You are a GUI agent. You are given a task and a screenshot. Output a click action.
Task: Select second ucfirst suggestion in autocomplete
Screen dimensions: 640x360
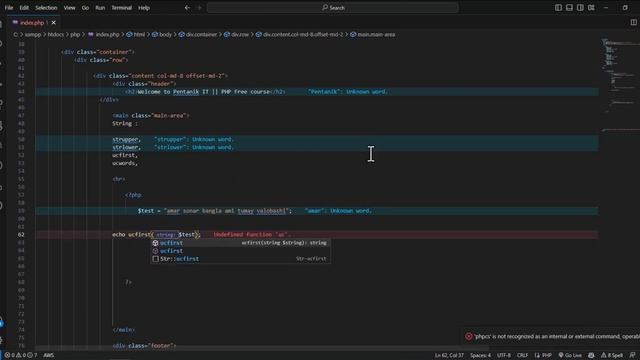pyautogui.click(x=240, y=251)
